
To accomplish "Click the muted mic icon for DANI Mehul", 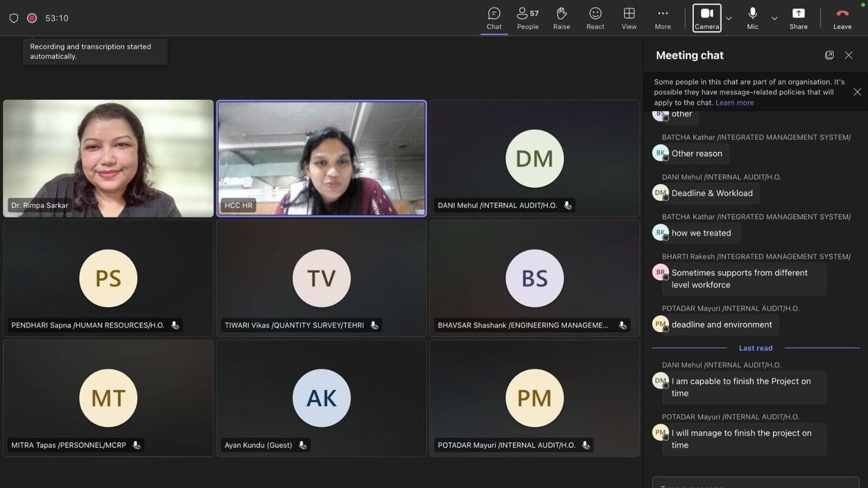I will pyautogui.click(x=567, y=206).
